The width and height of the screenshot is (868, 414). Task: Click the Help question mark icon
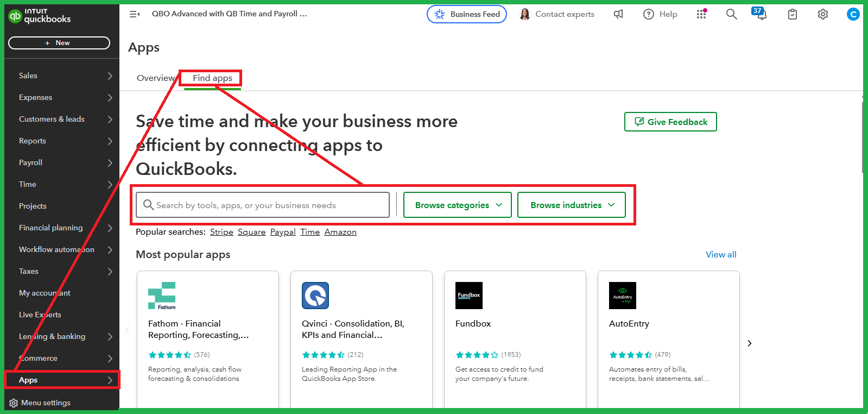[649, 14]
